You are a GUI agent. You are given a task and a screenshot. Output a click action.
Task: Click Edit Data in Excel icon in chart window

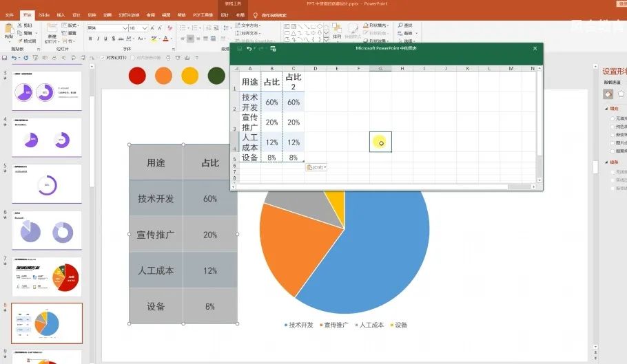tap(273, 48)
